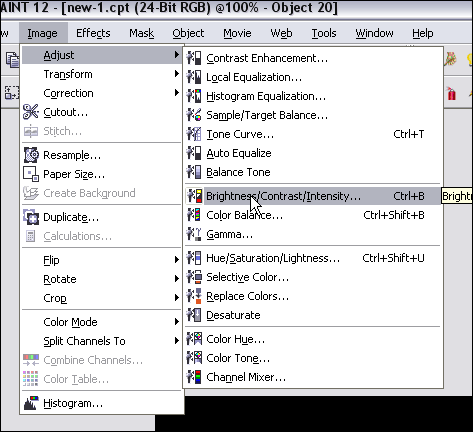The image size is (473, 432).
Task: Open the Mask menu
Action: pos(142,33)
